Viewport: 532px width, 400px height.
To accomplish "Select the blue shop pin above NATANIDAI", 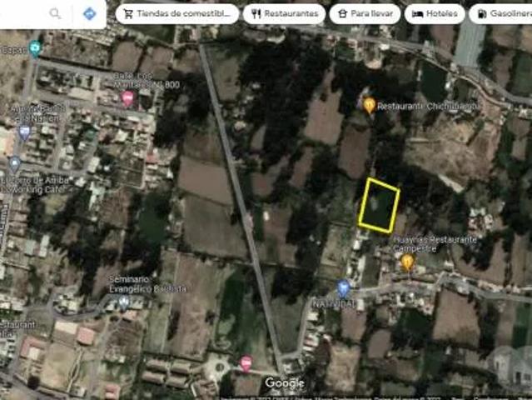I will point(344,288).
